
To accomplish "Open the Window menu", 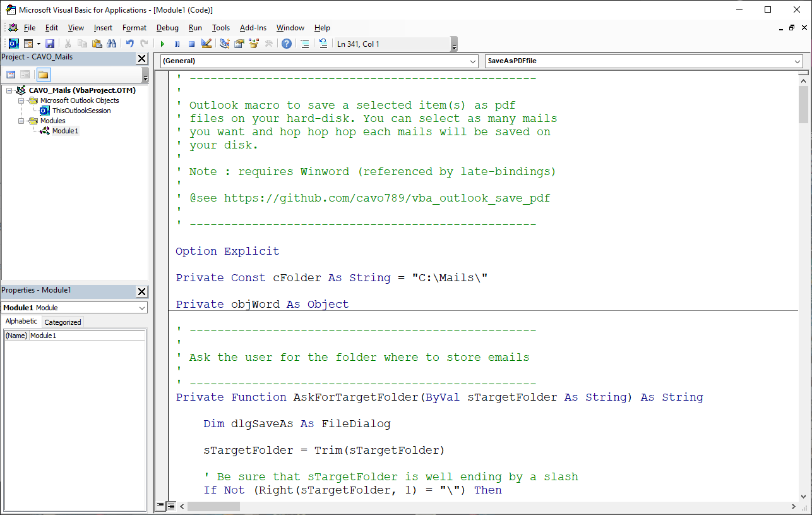I will tap(290, 28).
